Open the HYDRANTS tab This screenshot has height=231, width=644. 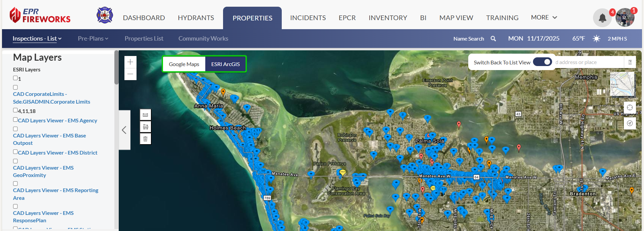pos(196,18)
